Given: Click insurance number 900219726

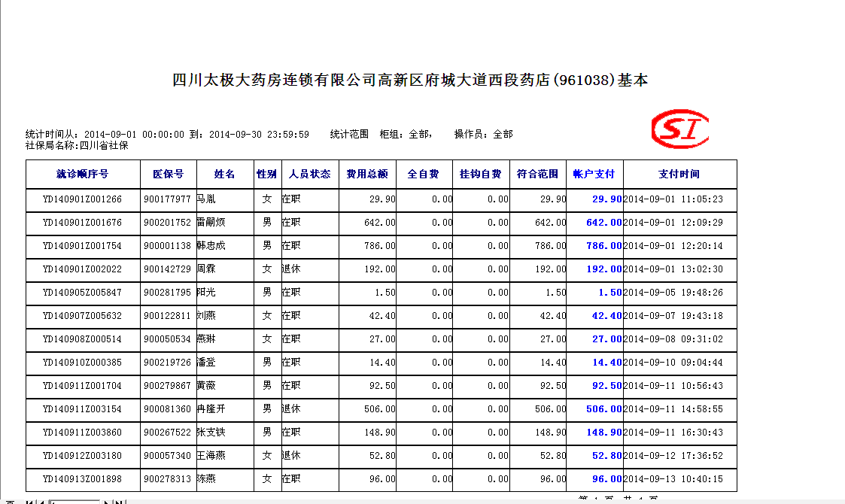Looking at the screenshot, I should 168,363.
